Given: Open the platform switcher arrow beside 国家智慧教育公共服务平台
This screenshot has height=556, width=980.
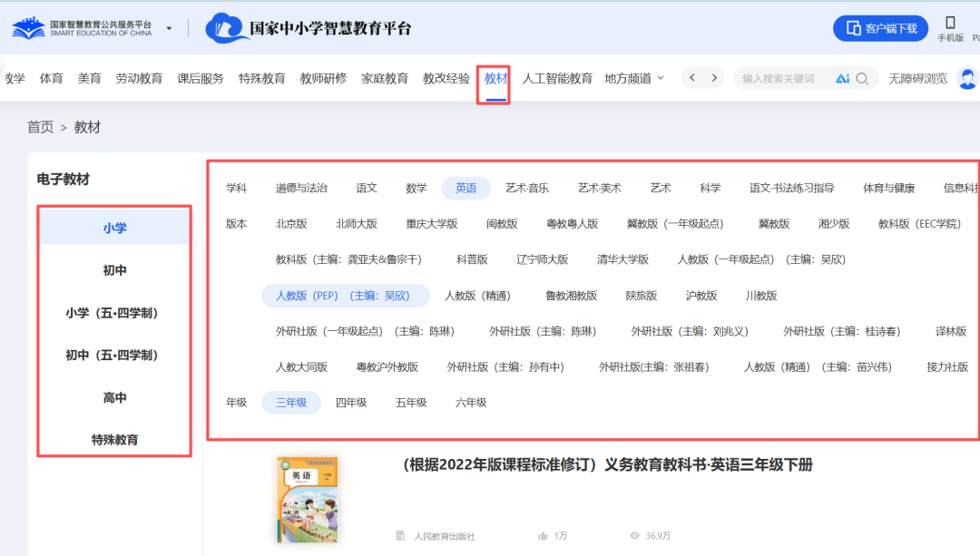Looking at the screenshot, I should click(x=167, y=26).
